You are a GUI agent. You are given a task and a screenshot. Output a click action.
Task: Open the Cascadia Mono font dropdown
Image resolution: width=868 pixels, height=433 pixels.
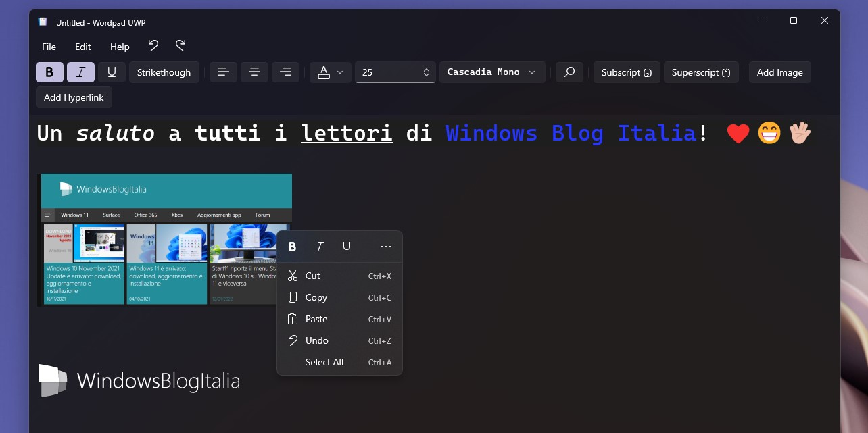tap(492, 72)
